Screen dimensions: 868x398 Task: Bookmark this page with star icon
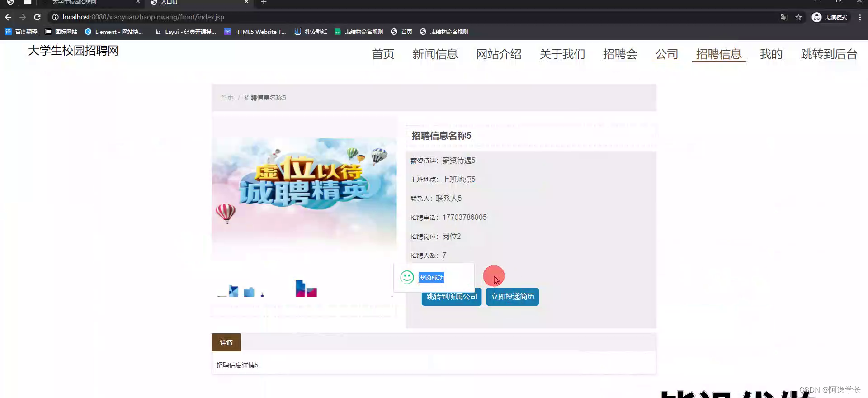point(798,17)
